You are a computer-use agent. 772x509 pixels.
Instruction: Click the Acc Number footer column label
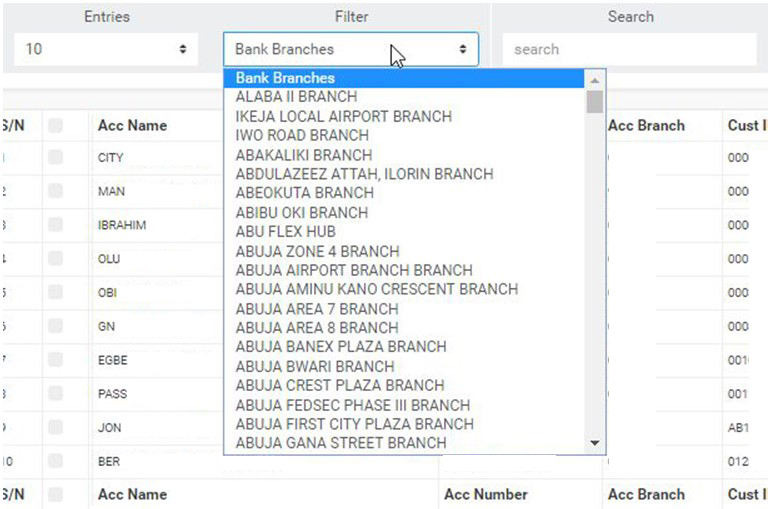click(x=485, y=494)
